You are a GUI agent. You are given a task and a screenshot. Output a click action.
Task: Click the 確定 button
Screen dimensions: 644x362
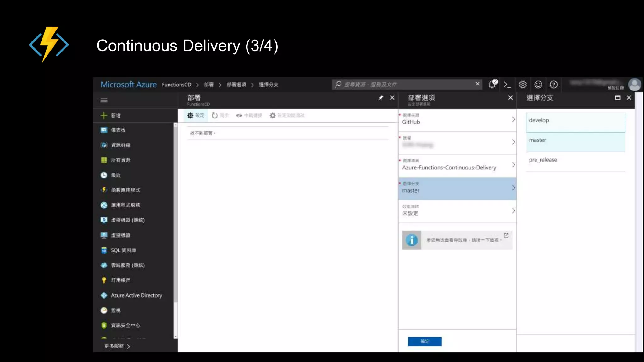(x=425, y=341)
